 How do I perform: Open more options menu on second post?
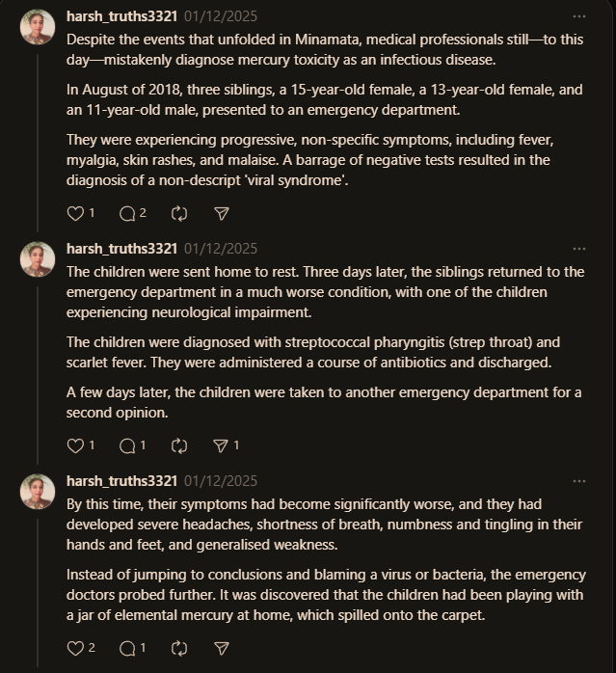coord(579,249)
